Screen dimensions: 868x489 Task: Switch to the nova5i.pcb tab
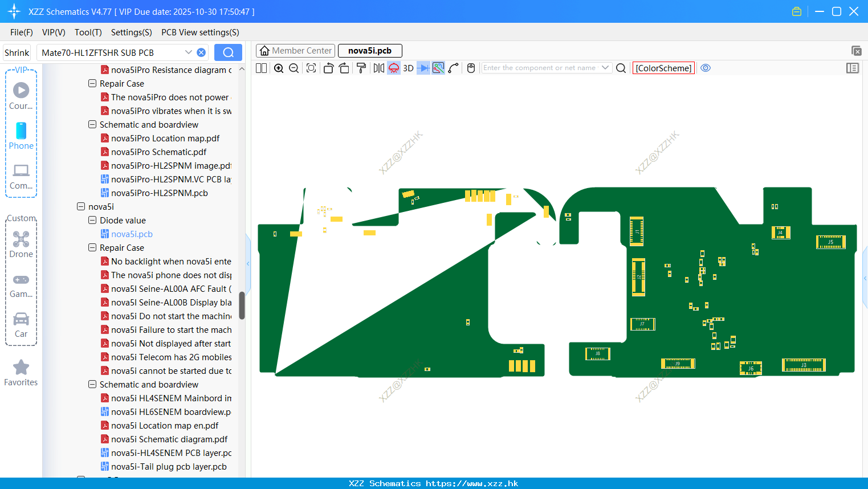pos(370,51)
